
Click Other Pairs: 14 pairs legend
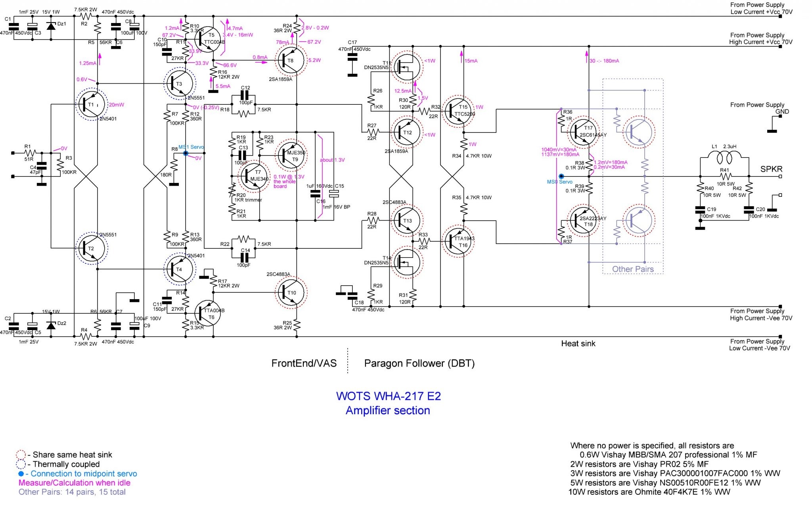pos(72,492)
